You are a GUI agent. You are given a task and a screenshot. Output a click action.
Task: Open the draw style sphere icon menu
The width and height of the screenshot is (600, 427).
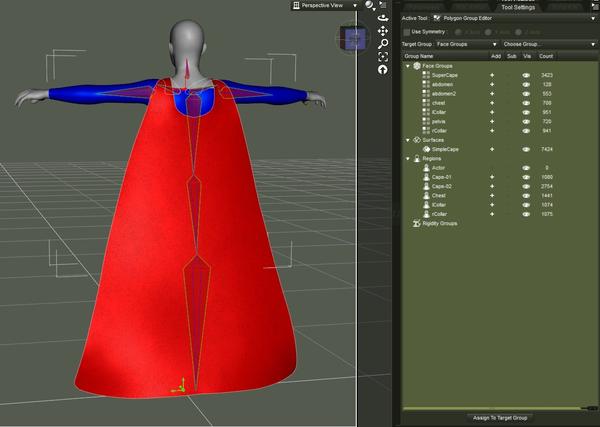point(369,5)
